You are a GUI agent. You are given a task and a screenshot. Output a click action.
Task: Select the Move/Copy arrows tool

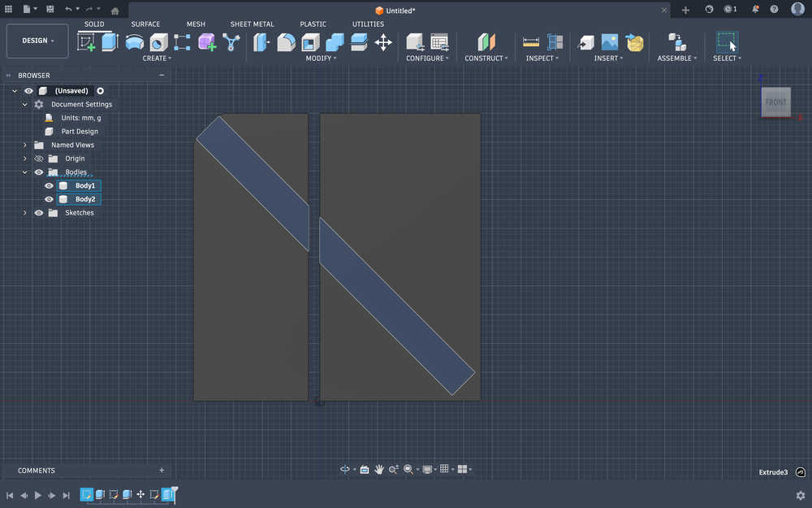click(x=383, y=42)
